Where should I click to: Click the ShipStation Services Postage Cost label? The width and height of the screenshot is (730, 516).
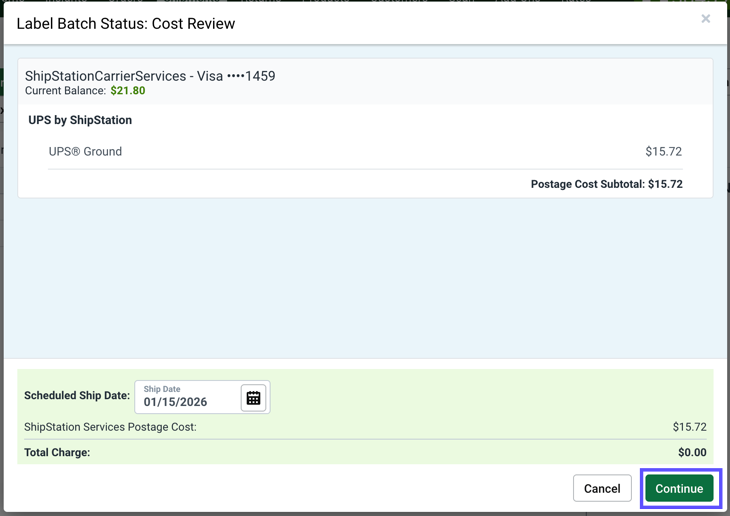coord(110,427)
